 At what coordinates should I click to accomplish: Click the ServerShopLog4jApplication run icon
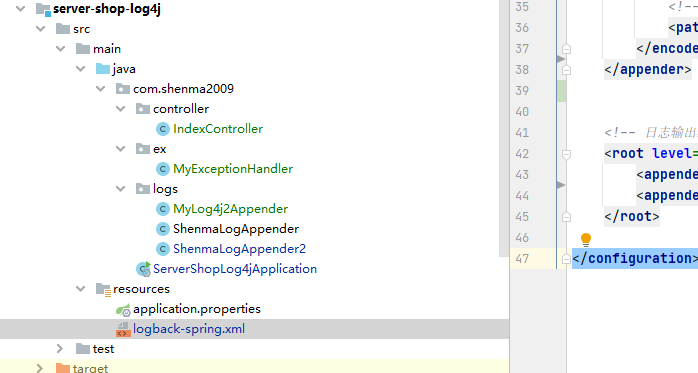[x=143, y=269]
